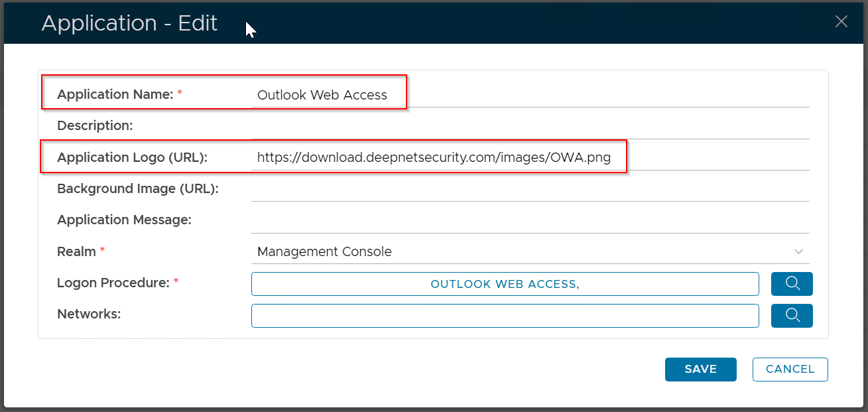Screen dimensions: 868x412
Task: Click the Application Name label
Action: click(x=115, y=95)
